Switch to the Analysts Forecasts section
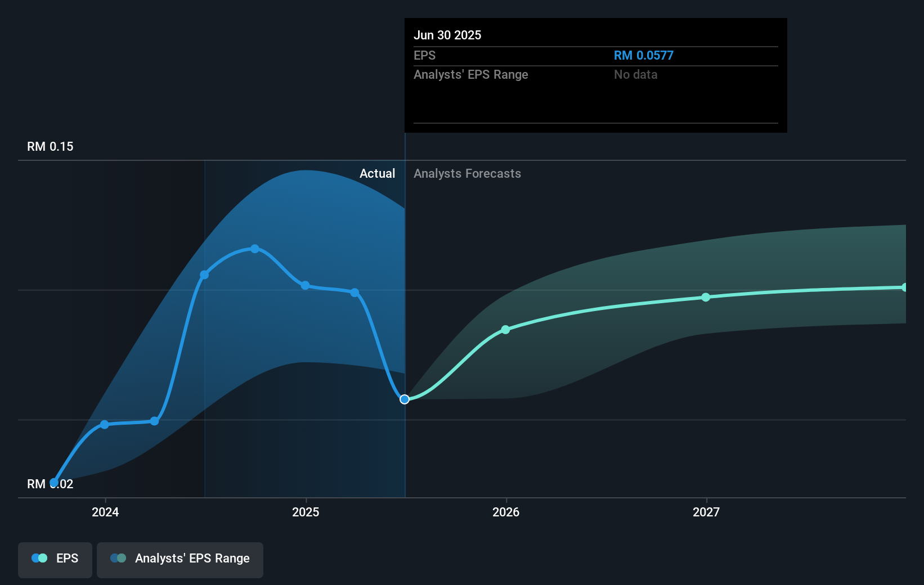This screenshot has width=924, height=585. tap(467, 173)
